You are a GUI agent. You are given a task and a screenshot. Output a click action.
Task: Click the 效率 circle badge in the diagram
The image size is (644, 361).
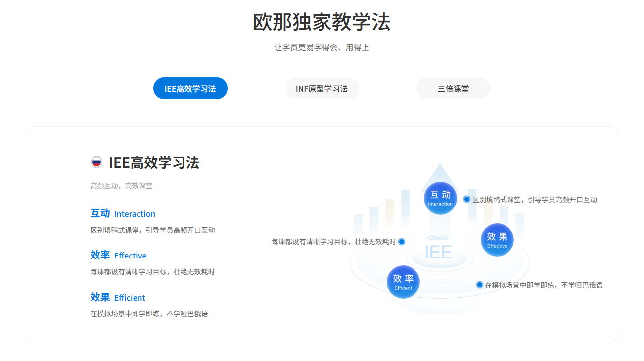tap(403, 282)
